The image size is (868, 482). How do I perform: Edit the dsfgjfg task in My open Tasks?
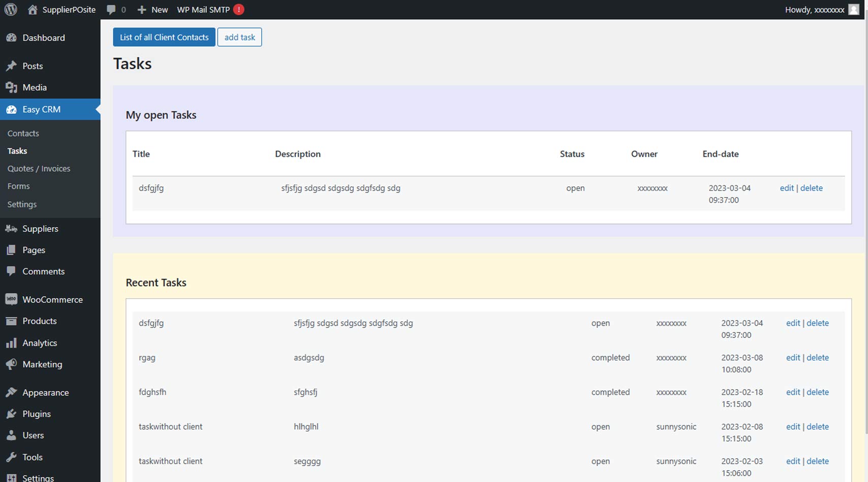pos(786,188)
